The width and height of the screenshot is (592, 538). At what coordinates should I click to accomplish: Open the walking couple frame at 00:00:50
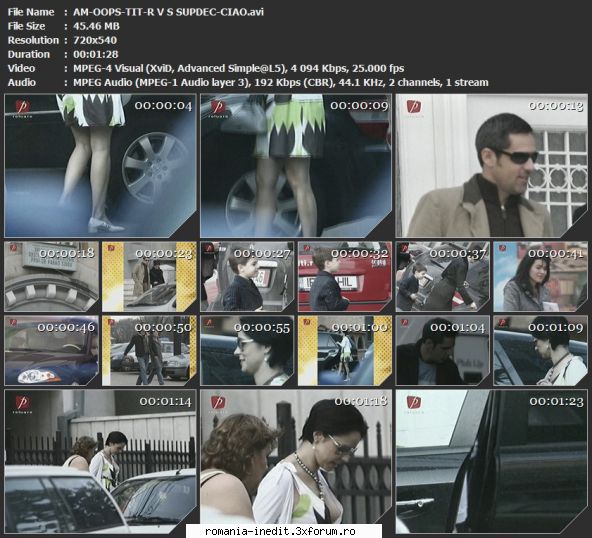(149, 351)
